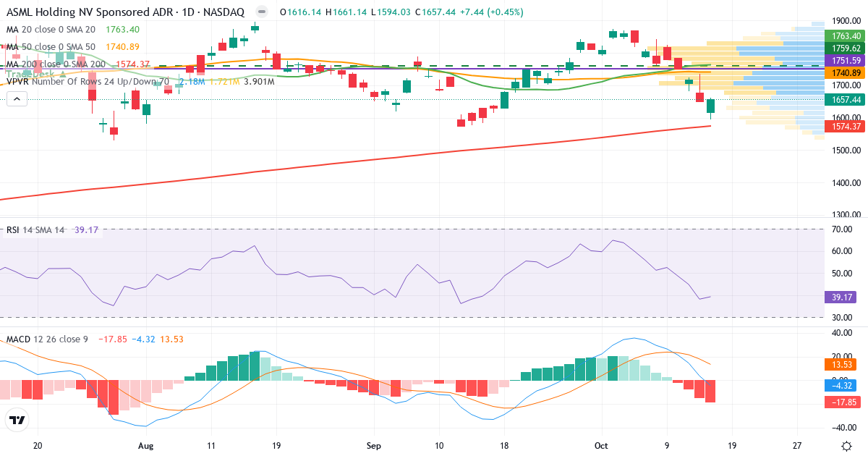Click the VPVR total 3.901M value
868x456 pixels.
tap(259, 82)
